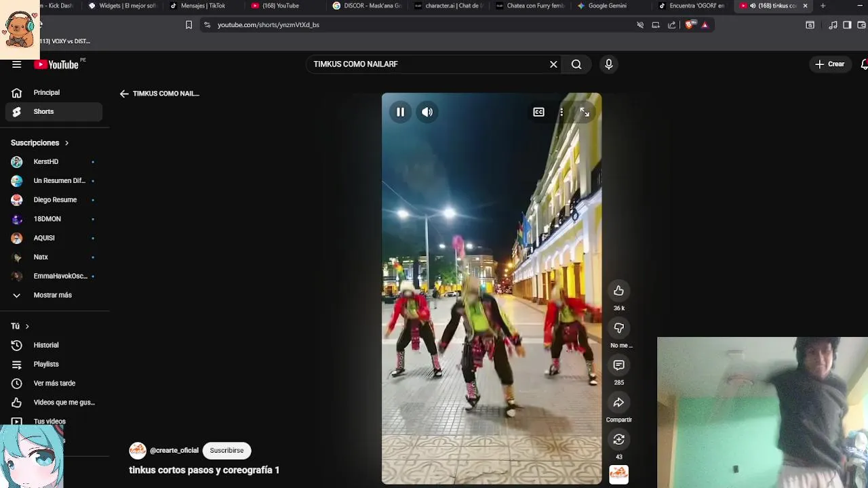Expand the Tú section
868x488 pixels.
click(20, 326)
